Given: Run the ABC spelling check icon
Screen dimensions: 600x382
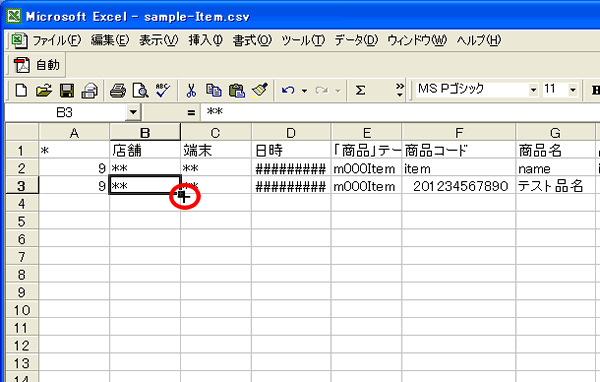Looking at the screenshot, I should pyautogui.click(x=163, y=90).
